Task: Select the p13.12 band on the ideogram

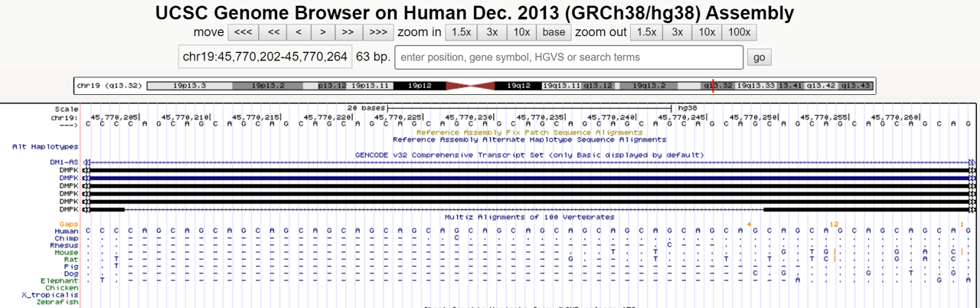Action: tap(332, 86)
